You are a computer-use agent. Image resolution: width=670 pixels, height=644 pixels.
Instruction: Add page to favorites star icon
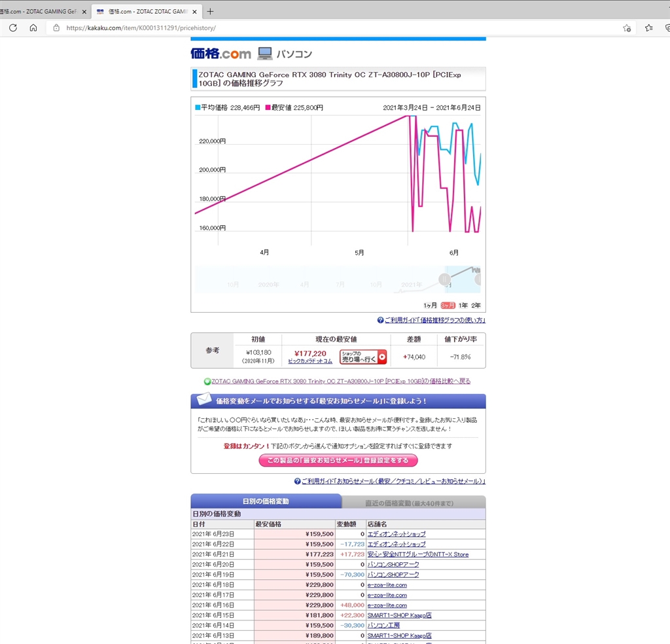(x=626, y=28)
